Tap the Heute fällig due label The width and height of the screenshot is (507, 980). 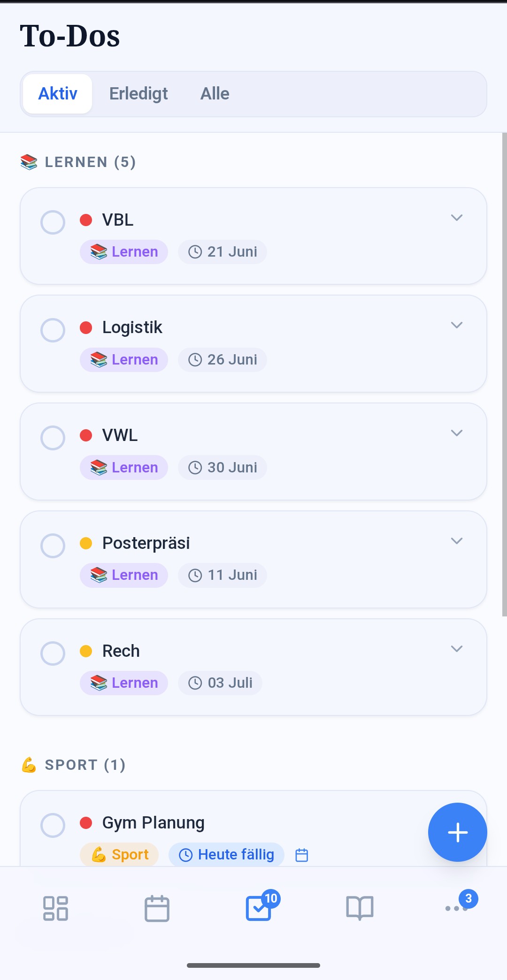(x=226, y=855)
